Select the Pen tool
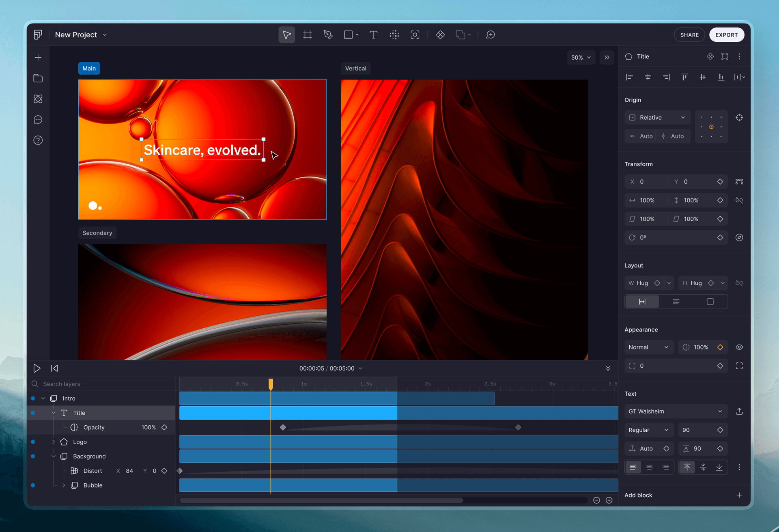 [328, 35]
